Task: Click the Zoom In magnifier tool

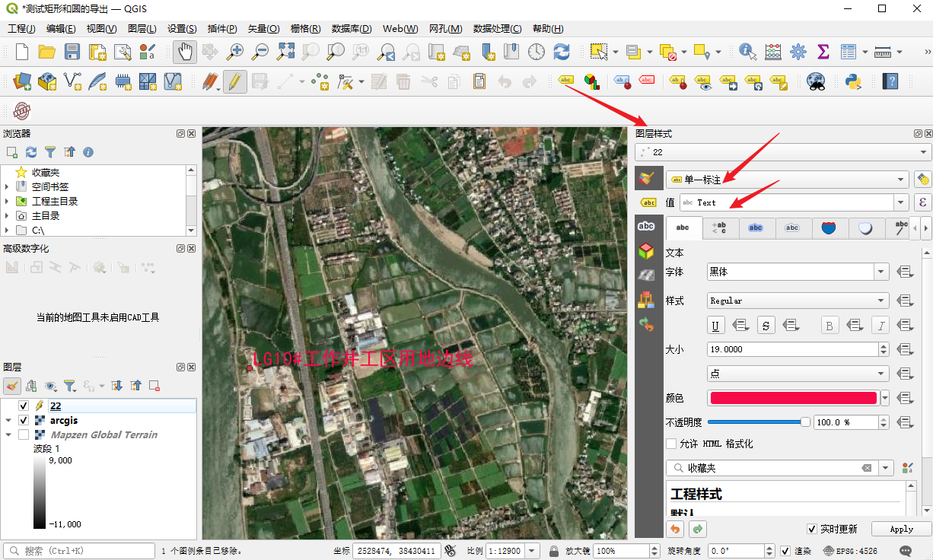Action: coord(235,52)
